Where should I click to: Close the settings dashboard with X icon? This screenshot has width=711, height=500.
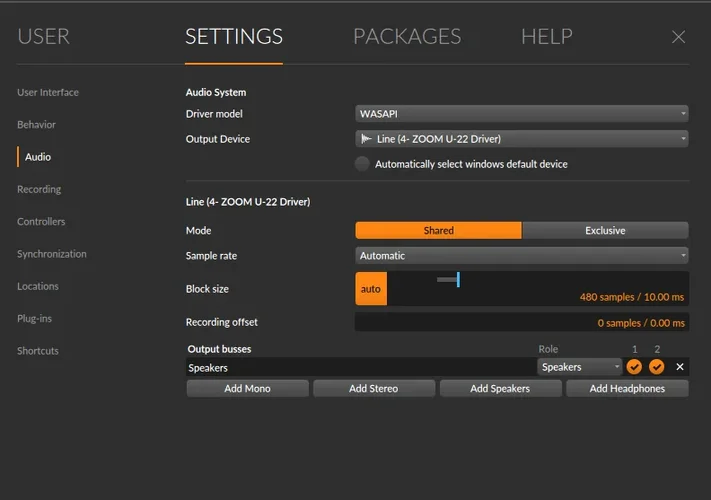click(678, 37)
